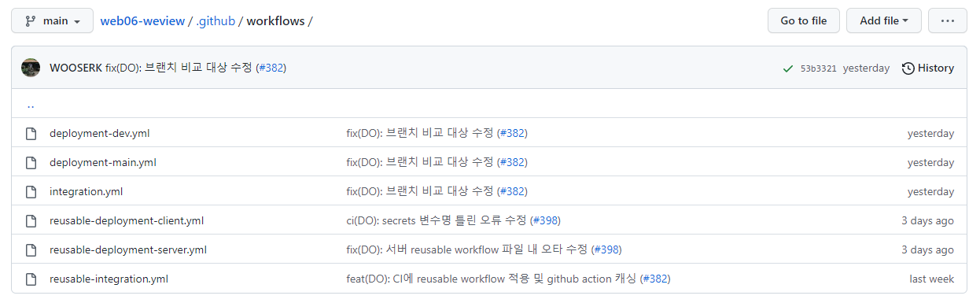This screenshot has width=980, height=303.
Task: Navigate to web06-weview repository root
Action: point(142,21)
